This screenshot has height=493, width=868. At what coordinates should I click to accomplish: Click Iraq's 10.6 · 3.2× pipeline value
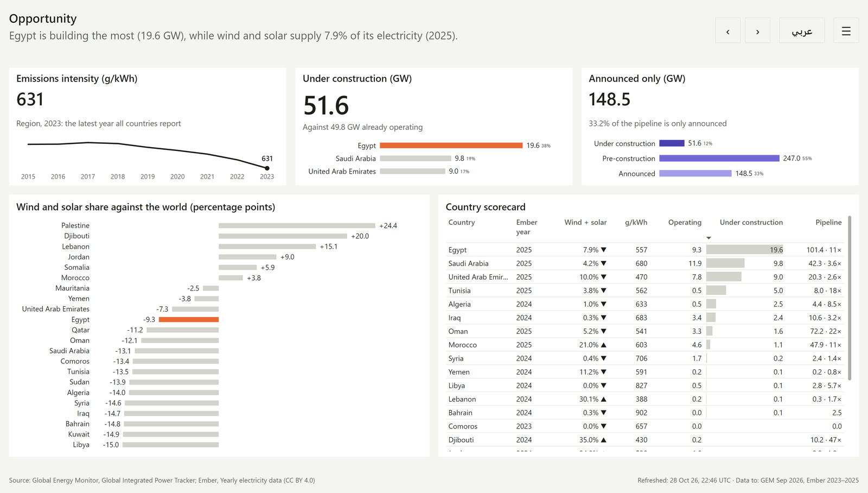click(825, 318)
